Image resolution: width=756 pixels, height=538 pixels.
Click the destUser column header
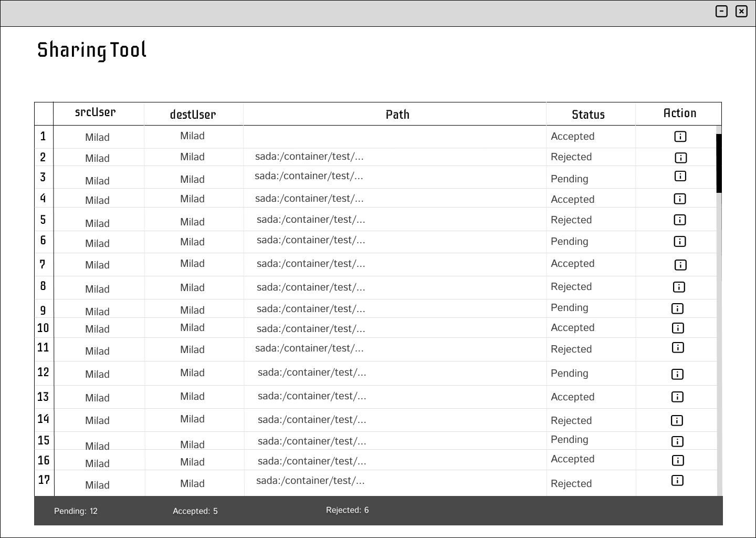point(193,115)
